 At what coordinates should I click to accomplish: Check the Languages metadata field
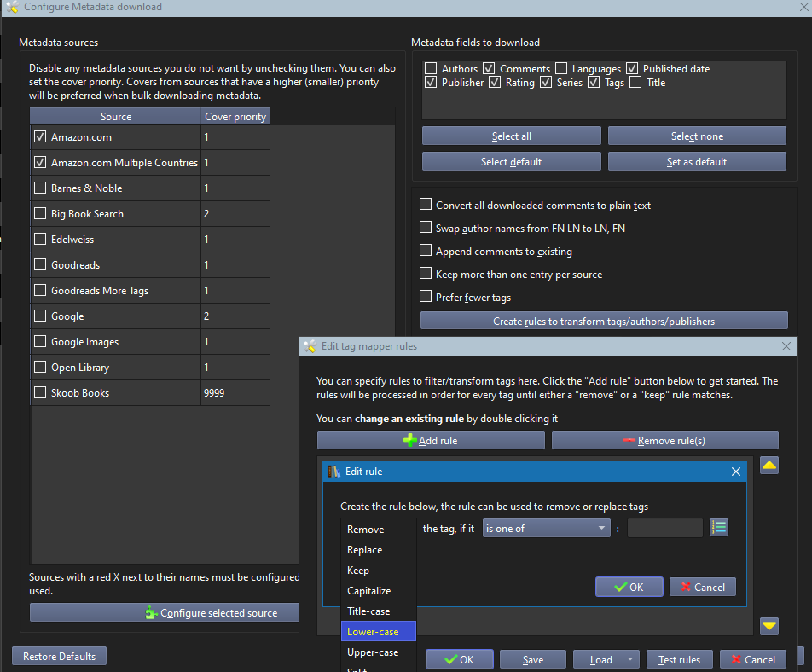[x=561, y=68]
